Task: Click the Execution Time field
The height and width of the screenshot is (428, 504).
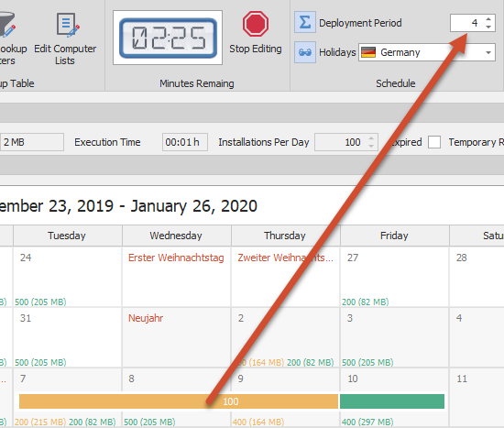Action: [x=185, y=142]
